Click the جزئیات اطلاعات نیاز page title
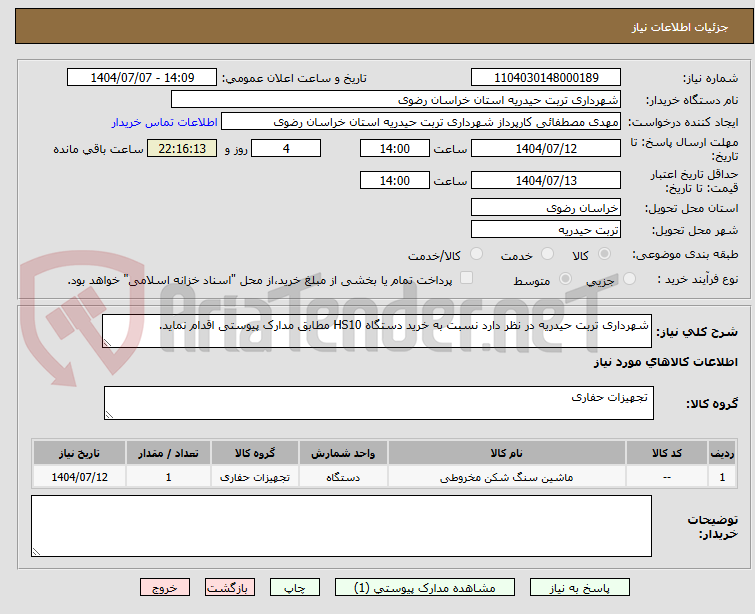Image resolution: width=755 pixels, height=614 pixels. [679, 27]
